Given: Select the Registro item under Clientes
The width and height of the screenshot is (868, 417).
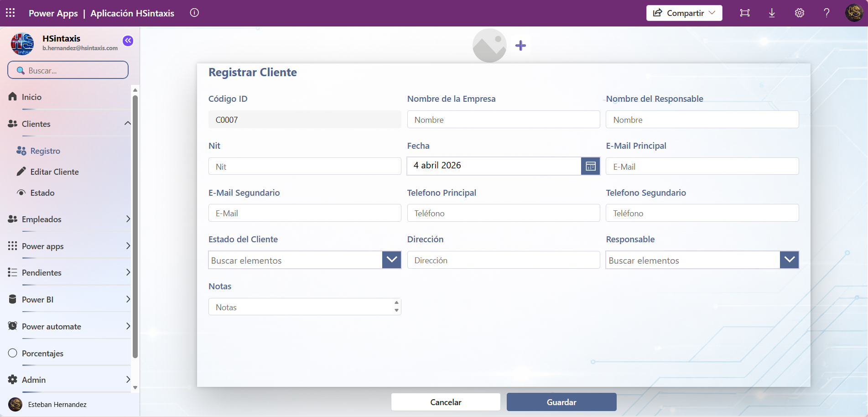Looking at the screenshot, I should [45, 151].
